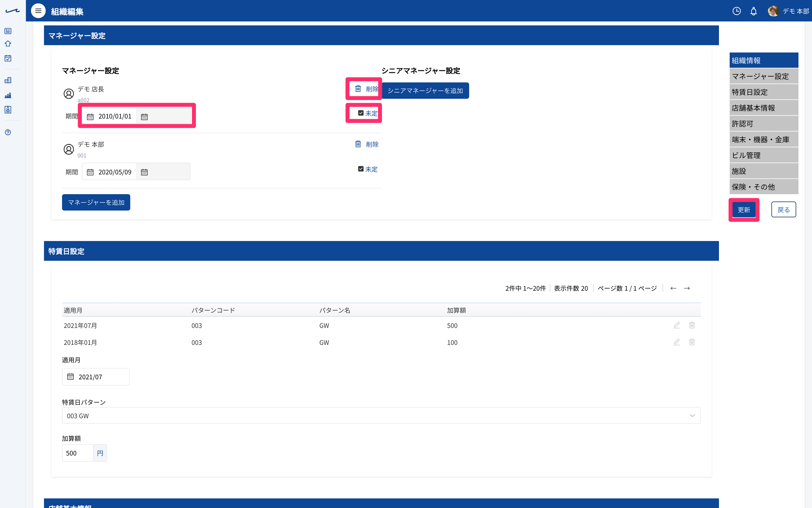Screen dimensions: 812x508
Task: Go to home icon in sidebar
Action: coord(8,44)
